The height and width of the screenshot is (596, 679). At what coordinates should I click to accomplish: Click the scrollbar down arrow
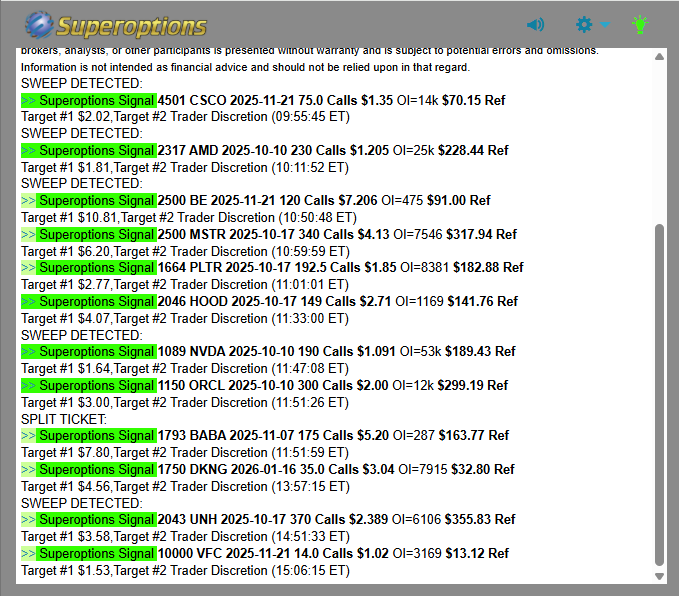click(658, 576)
